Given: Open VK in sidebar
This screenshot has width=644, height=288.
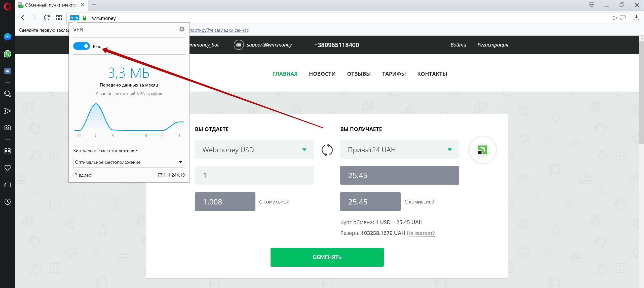Looking at the screenshot, I should click(8, 71).
